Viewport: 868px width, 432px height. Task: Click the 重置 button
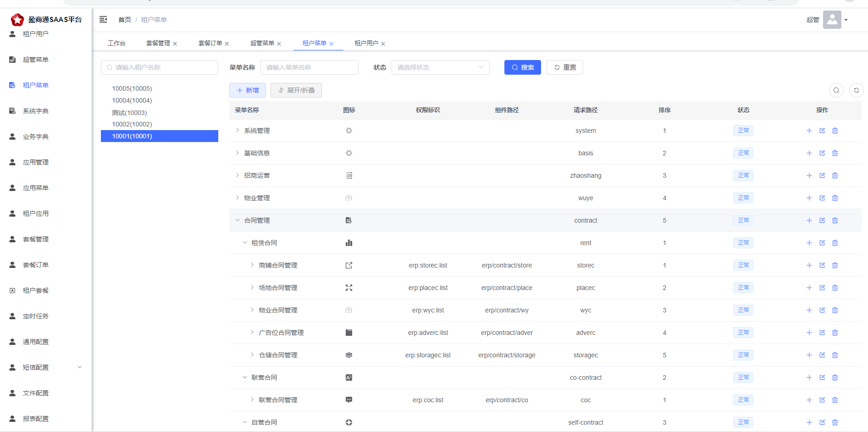click(565, 67)
